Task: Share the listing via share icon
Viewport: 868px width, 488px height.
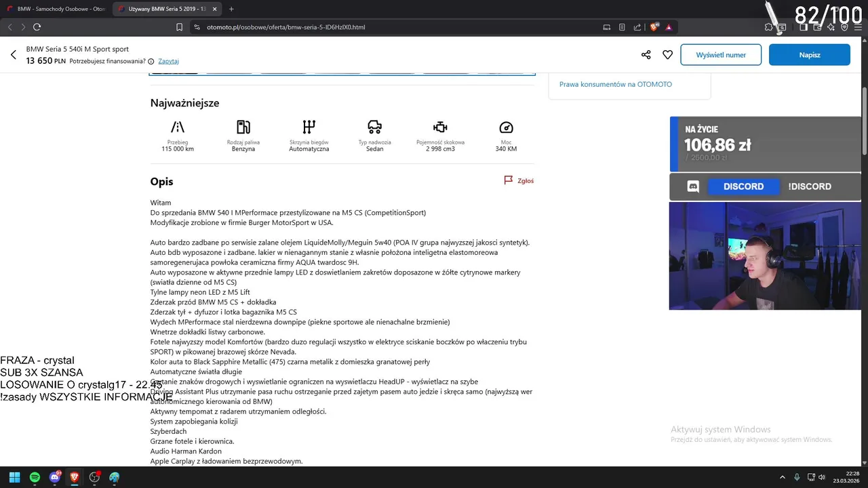Action: [x=646, y=55]
